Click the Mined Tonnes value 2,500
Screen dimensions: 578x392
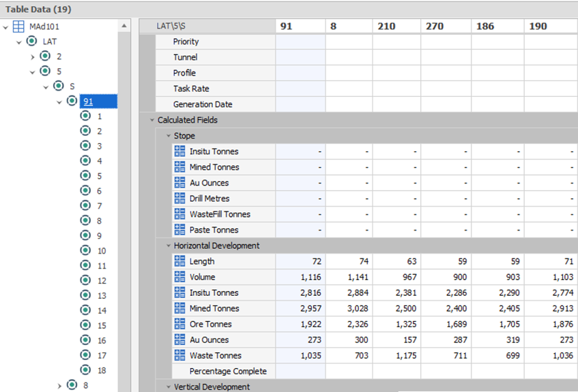click(406, 308)
